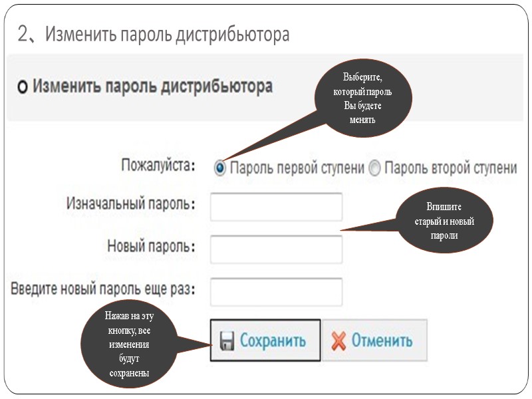Click the slide title Изменить пароль дистрибьютора

pos(152,32)
